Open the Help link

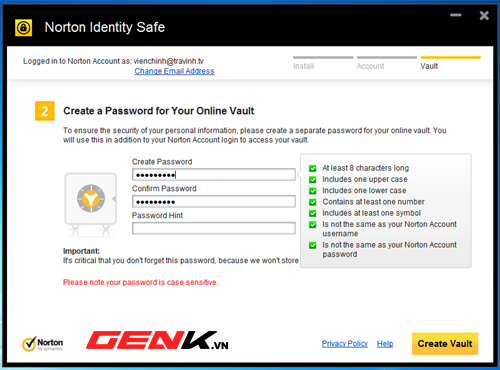coord(385,344)
